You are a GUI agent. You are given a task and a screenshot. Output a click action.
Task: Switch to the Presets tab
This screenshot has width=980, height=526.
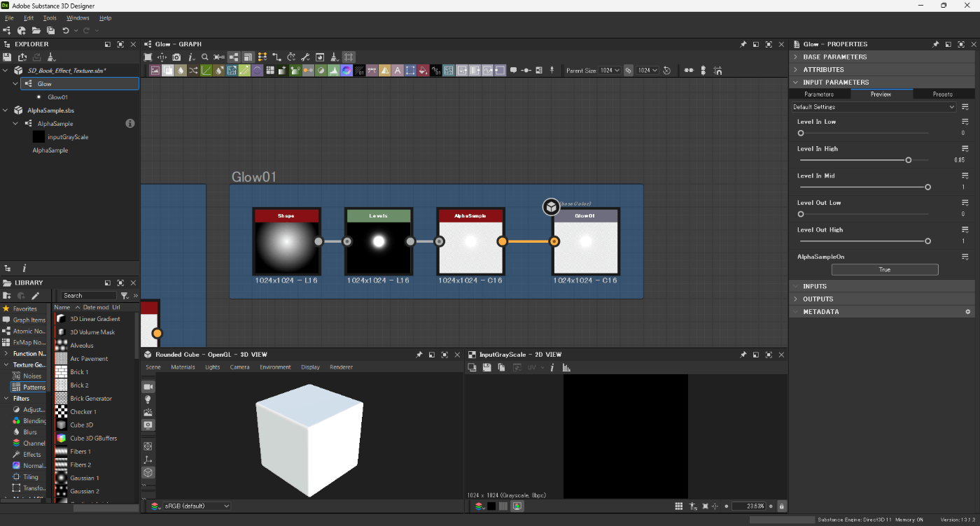point(942,94)
